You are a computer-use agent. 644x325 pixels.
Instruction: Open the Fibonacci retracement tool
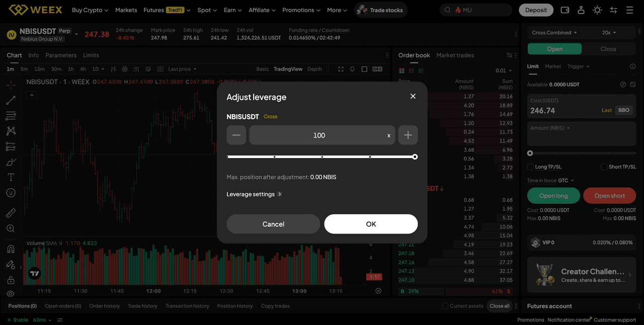pos(11,116)
